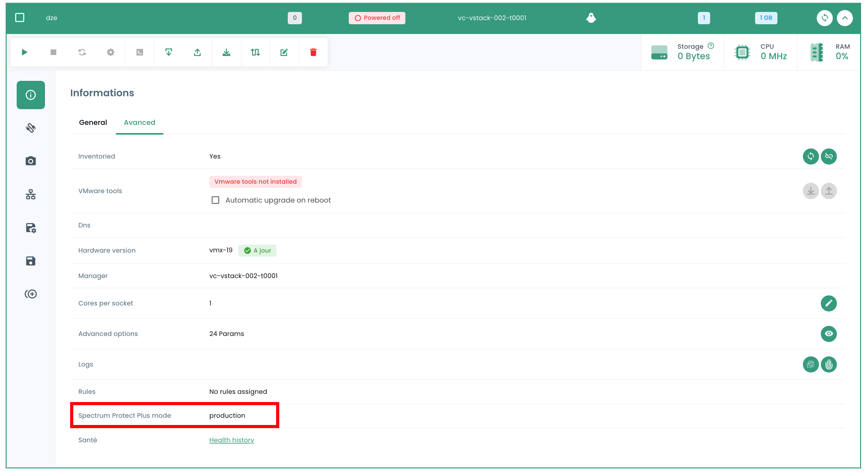Viewport: 868px width, 475px height.
Task: Click the Powered off status badge
Action: pos(377,18)
